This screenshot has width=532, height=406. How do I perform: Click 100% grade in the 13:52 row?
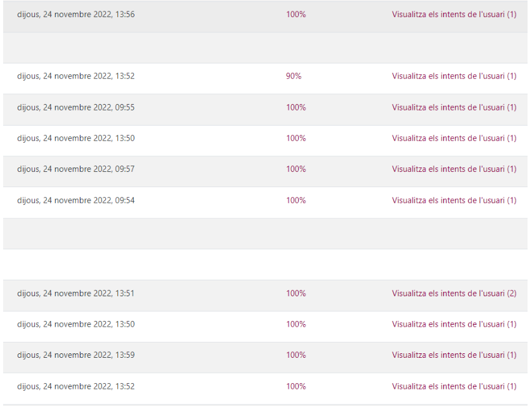tap(295, 386)
